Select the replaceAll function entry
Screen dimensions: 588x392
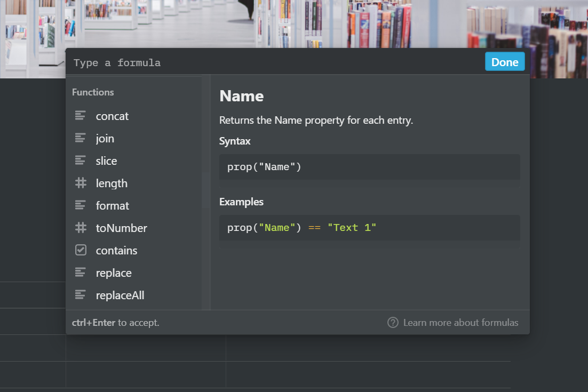tap(134, 295)
